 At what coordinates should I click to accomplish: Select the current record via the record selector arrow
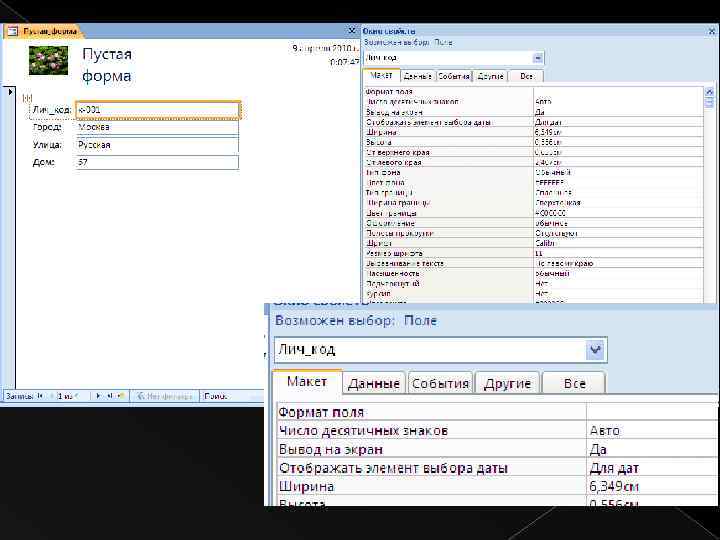point(10,92)
